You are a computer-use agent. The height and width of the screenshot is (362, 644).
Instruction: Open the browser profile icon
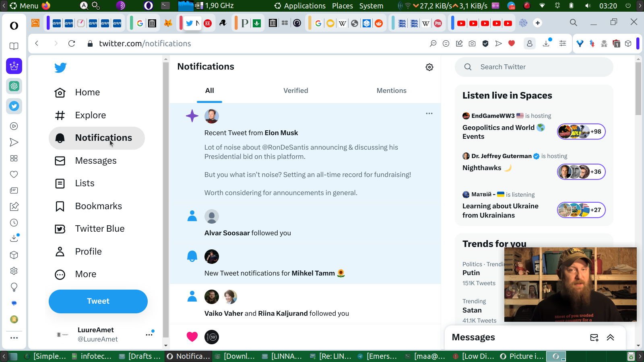point(530,43)
